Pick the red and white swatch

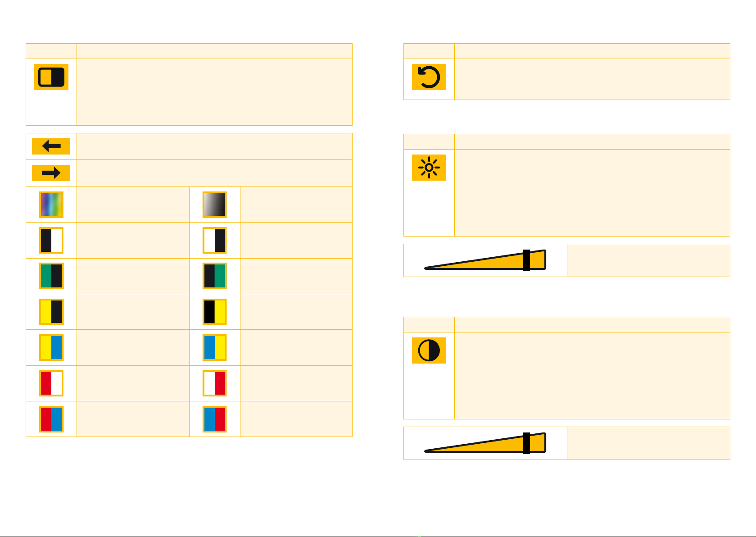(51, 383)
